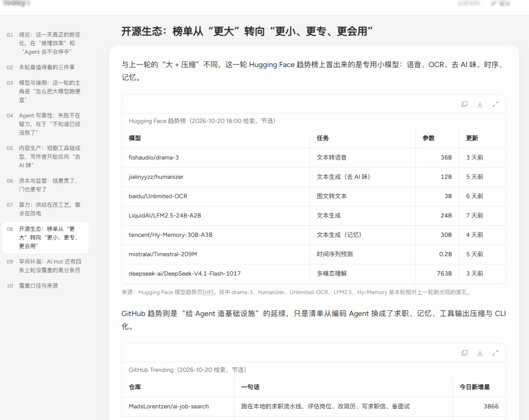Select the baidu/Unlimited-OCR model cell
This screenshot has width=529, height=420.
(216, 196)
